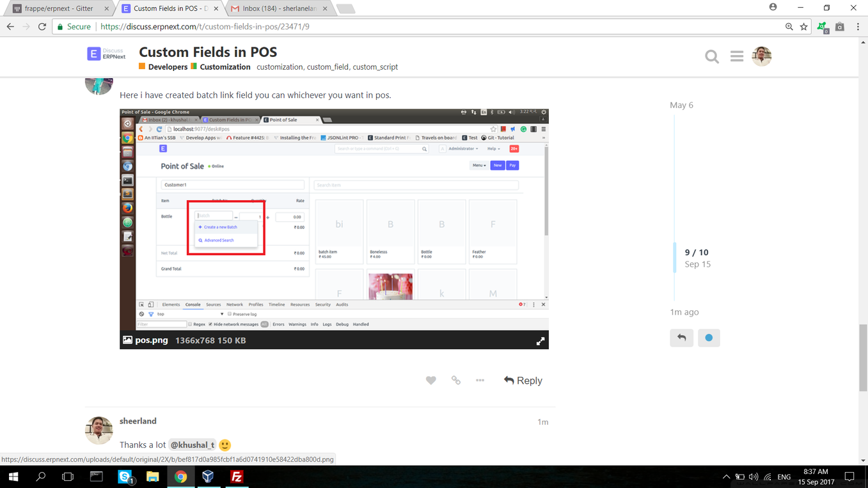The height and width of the screenshot is (488, 868).
Task: Open the hamburger menu in forum header
Action: click(x=737, y=56)
